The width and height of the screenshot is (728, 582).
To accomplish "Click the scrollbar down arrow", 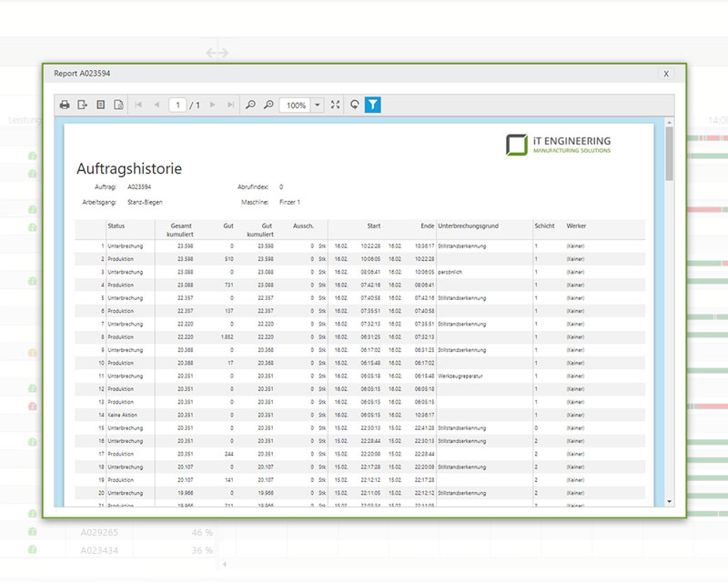I will pyautogui.click(x=670, y=501).
